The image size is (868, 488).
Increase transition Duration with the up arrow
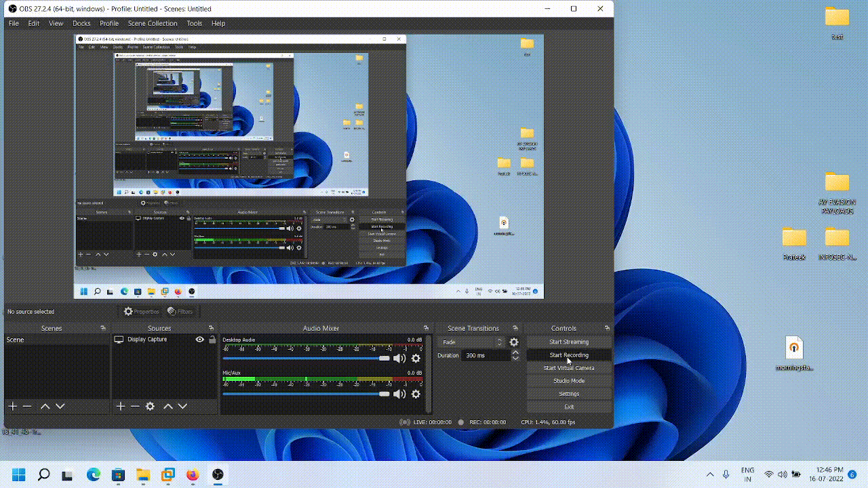click(x=515, y=352)
